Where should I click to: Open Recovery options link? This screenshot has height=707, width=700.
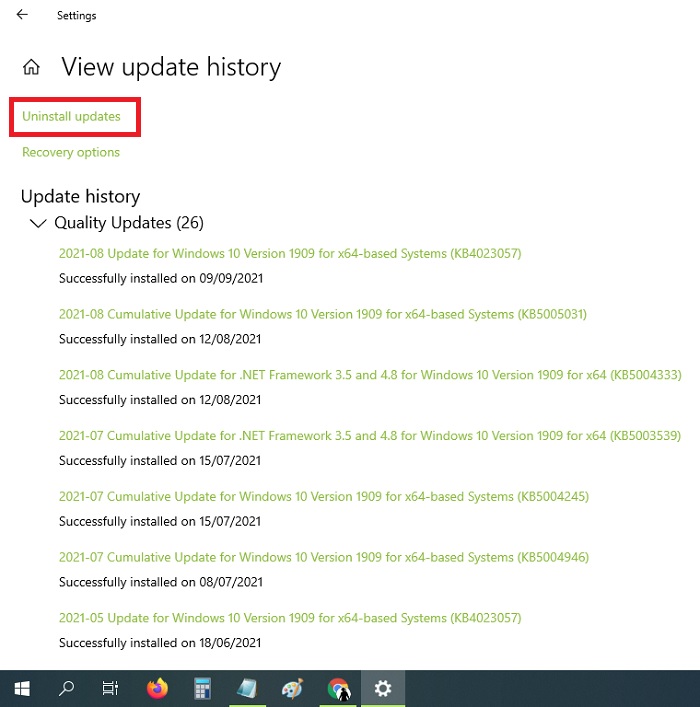(71, 152)
